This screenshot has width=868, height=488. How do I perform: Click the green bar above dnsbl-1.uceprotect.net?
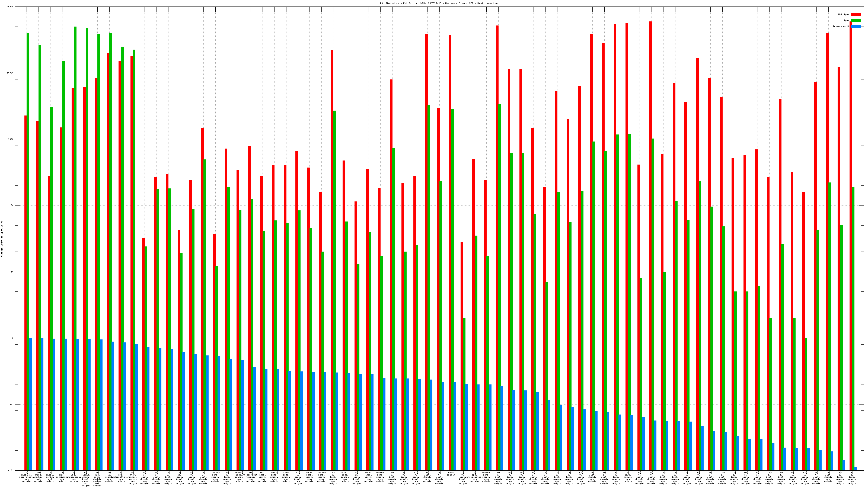(28, 252)
